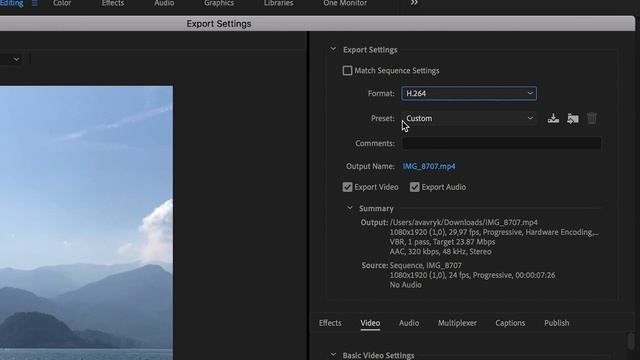
Task: Uncheck the Export Video checkbox
Action: 347,187
